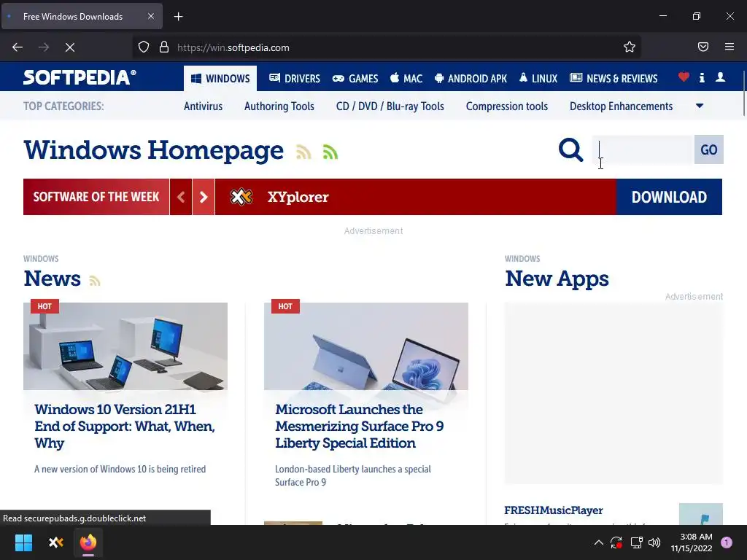Open the Windows Start menu
This screenshot has width=747, height=560.
coord(23,542)
